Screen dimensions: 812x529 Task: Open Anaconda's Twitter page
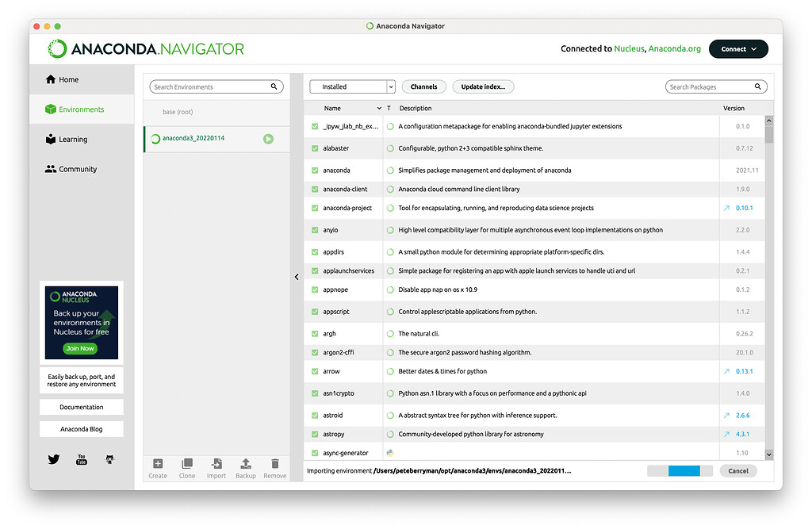click(x=53, y=458)
